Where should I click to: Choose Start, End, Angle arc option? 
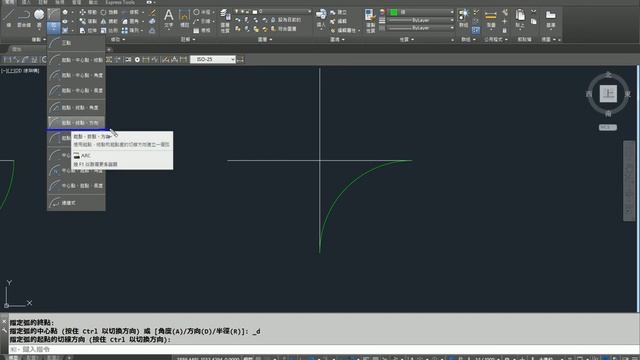click(x=76, y=107)
